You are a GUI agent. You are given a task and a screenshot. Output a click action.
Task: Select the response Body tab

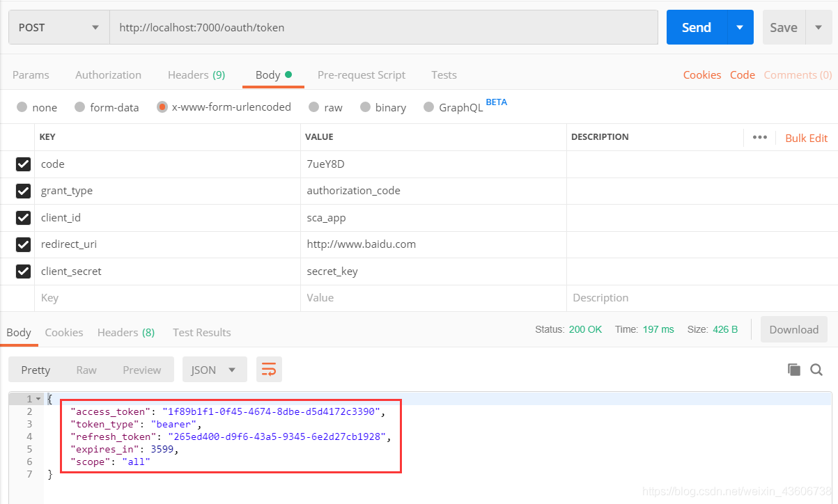19,332
